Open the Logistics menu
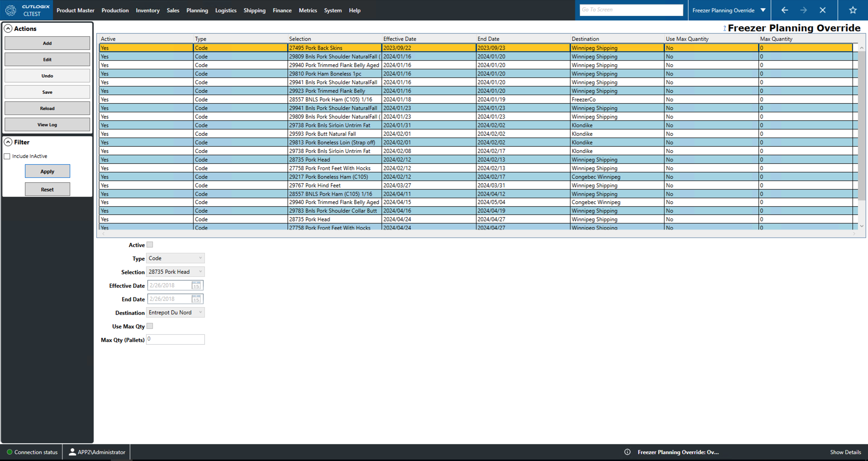Screen dimensions: 868x461 (226, 10)
